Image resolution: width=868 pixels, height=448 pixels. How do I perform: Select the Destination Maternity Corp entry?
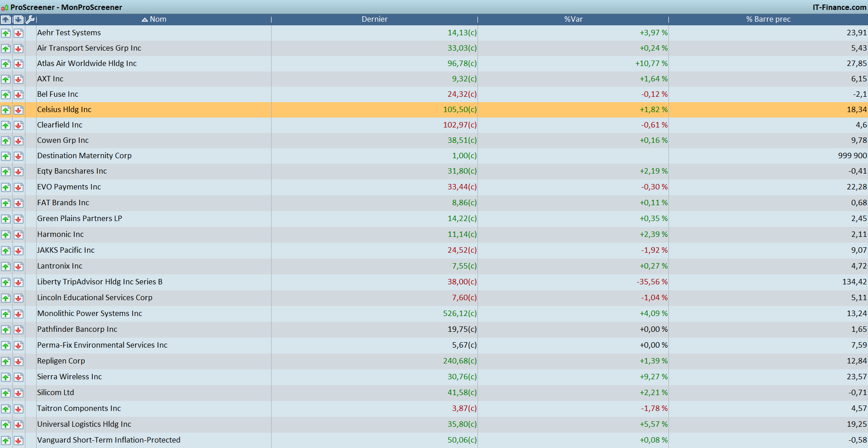point(84,156)
